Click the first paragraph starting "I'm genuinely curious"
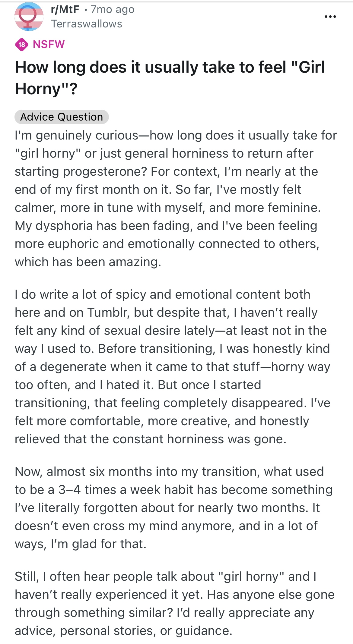353x644 pixels. pos(176,199)
